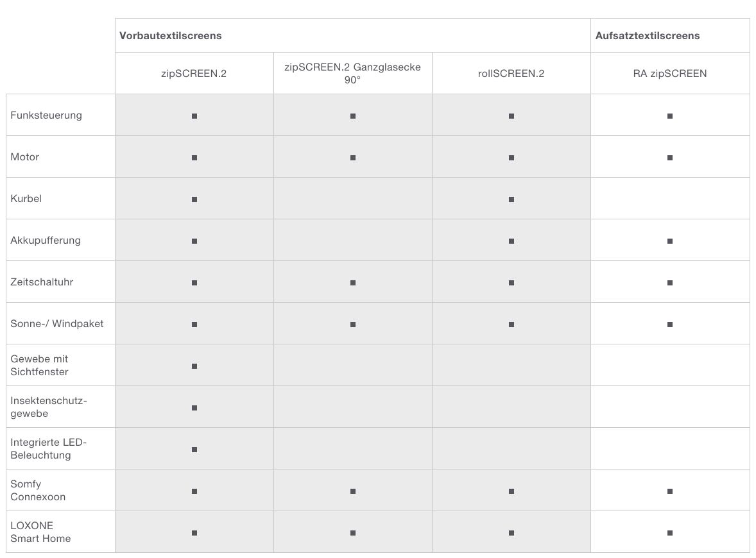Image resolution: width=756 pixels, height=558 pixels.
Task: Click the Funksteuerung marker for zipSCREEN.2
Action: (x=194, y=116)
